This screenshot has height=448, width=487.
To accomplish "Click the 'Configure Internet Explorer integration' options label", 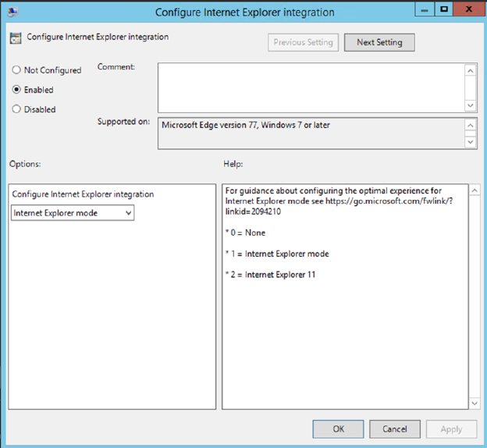I will (x=83, y=194).
